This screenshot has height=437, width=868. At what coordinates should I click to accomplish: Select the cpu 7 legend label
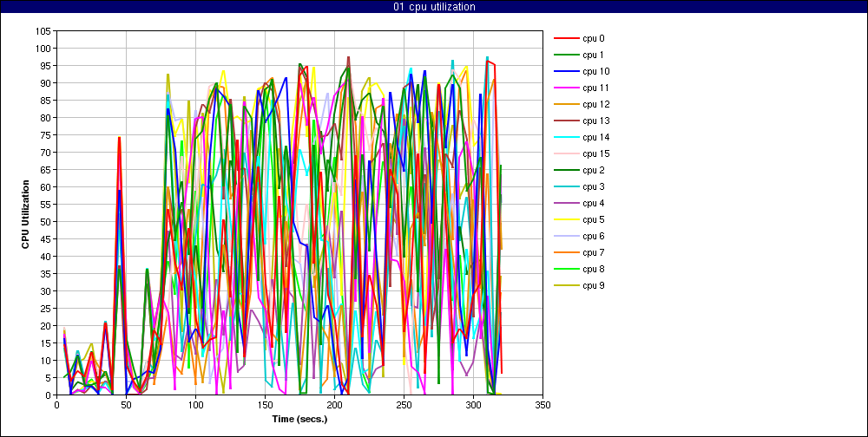pyautogui.click(x=593, y=253)
